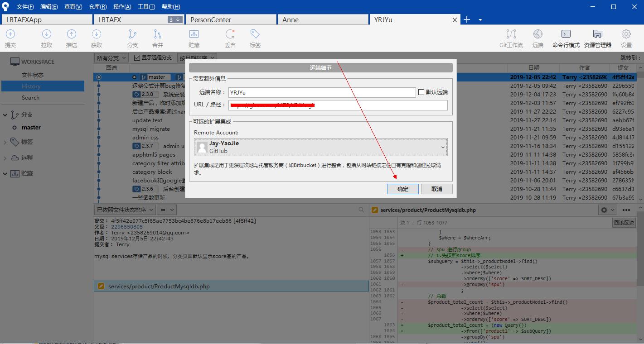Open the 查看(V) menu

pos(73,7)
